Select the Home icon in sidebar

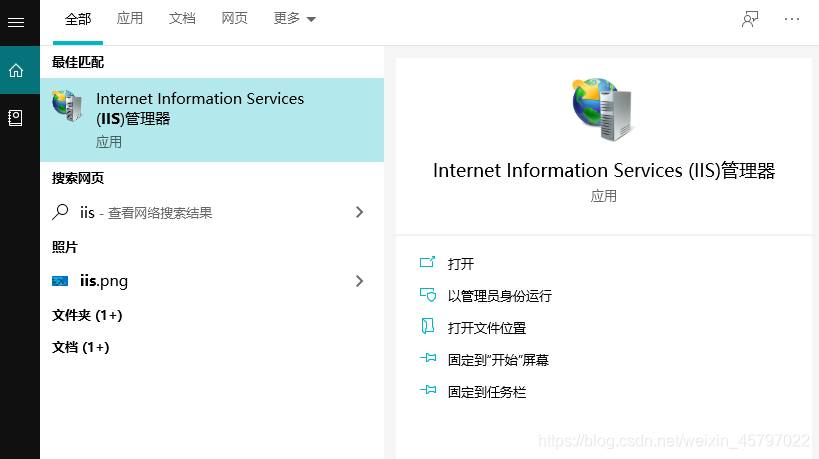16,70
